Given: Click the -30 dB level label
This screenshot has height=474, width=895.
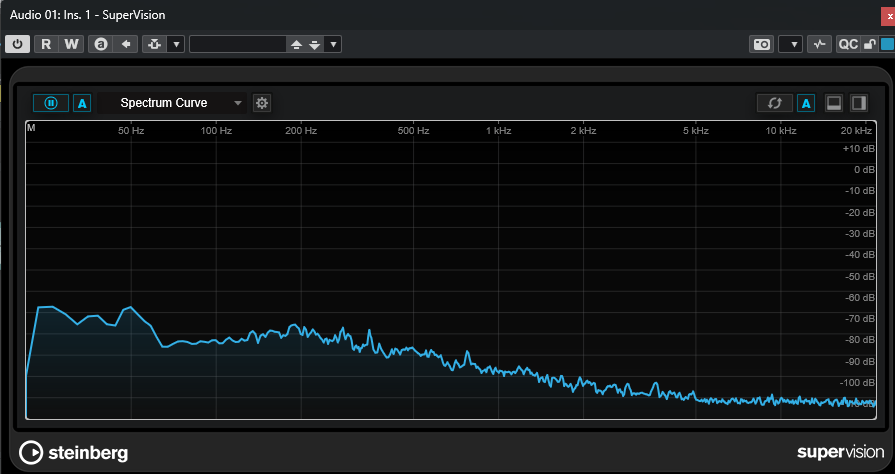Looking at the screenshot, I should click(860, 234).
